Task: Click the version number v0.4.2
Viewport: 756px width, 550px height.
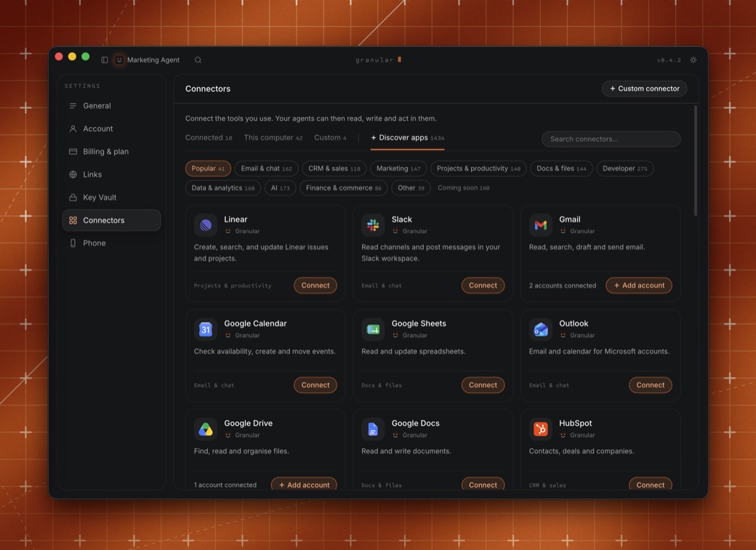Action: (x=669, y=60)
